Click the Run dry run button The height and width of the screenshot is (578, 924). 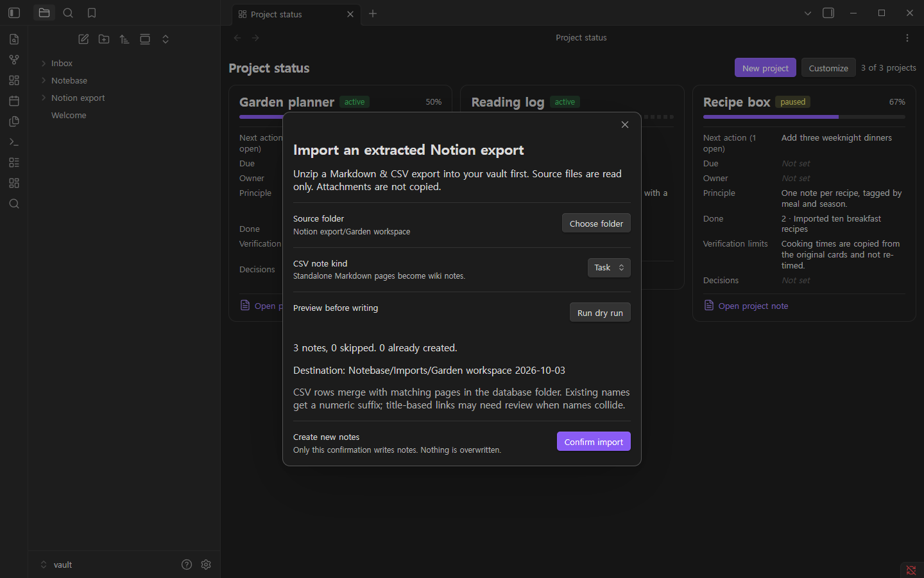[600, 312]
